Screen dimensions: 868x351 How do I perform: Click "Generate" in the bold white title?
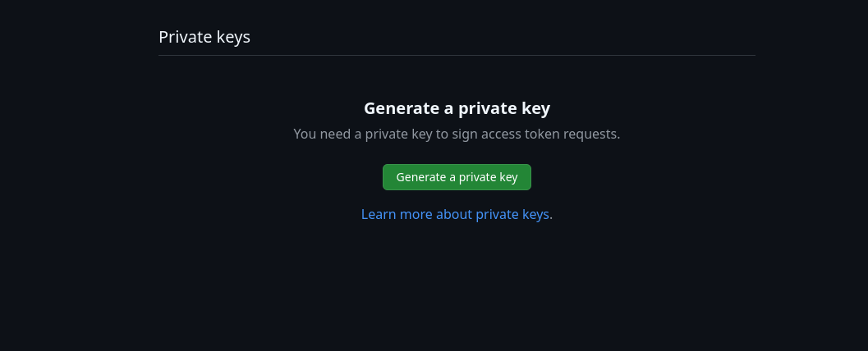pyautogui.click(x=399, y=108)
